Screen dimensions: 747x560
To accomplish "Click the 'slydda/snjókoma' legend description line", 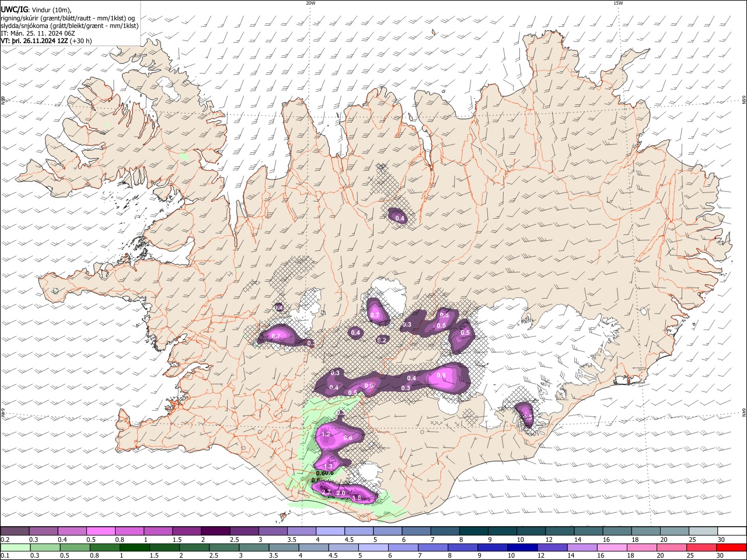I will pyautogui.click(x=70, y=26).
